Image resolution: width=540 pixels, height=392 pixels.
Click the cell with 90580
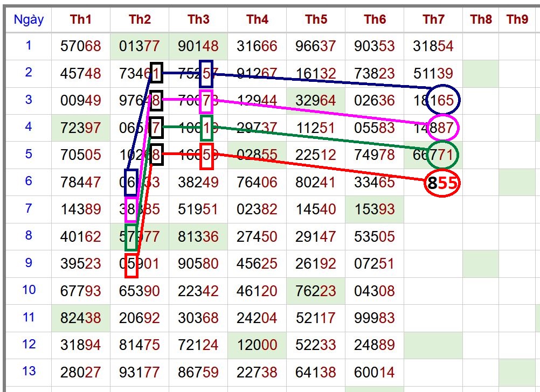(x=198, y=264)
